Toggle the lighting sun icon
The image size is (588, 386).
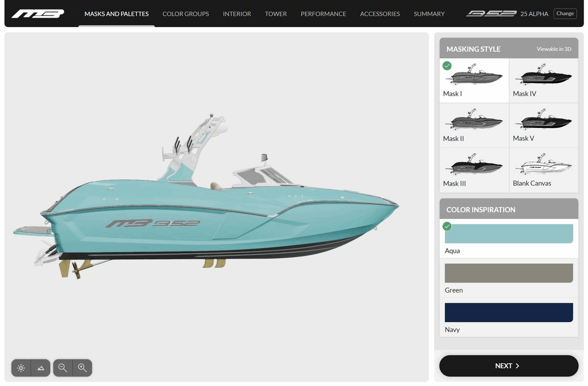click(x=21, y=368)
